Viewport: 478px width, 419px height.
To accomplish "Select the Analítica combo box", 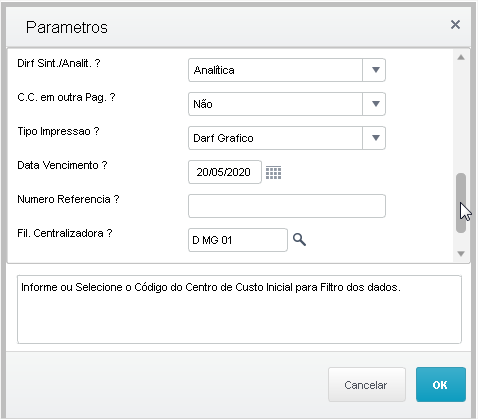I will tap(287, 70).
